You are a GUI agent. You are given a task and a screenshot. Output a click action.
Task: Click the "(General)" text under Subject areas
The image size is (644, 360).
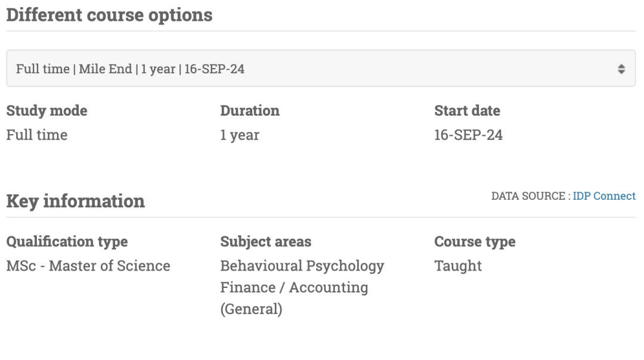[251, 309]
